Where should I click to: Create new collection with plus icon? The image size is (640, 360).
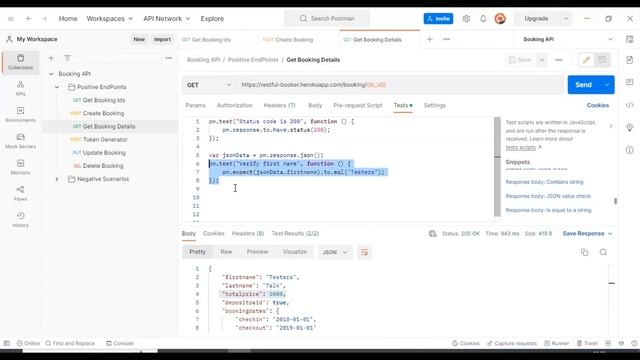pos(51,58)
